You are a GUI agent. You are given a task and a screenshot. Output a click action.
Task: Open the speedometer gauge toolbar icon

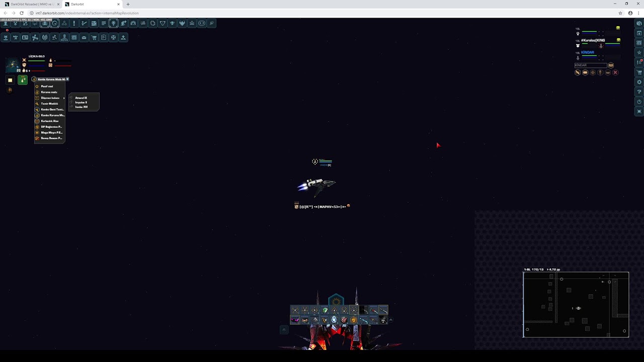pyautogui.click(x=133, y=23)
